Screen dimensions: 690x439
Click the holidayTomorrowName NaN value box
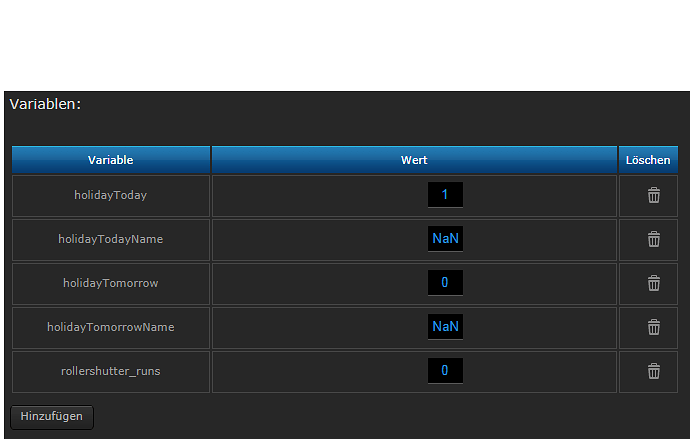point(445,327)
